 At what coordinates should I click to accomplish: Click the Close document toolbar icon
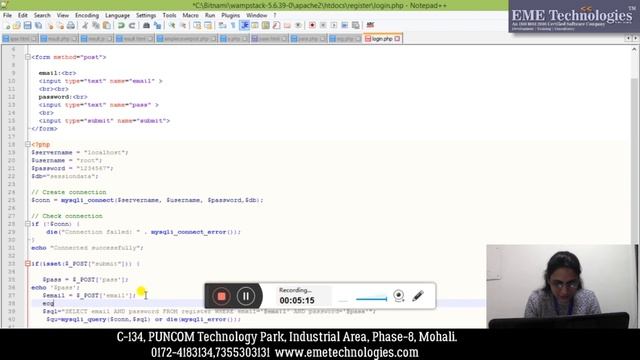[50, 26]
